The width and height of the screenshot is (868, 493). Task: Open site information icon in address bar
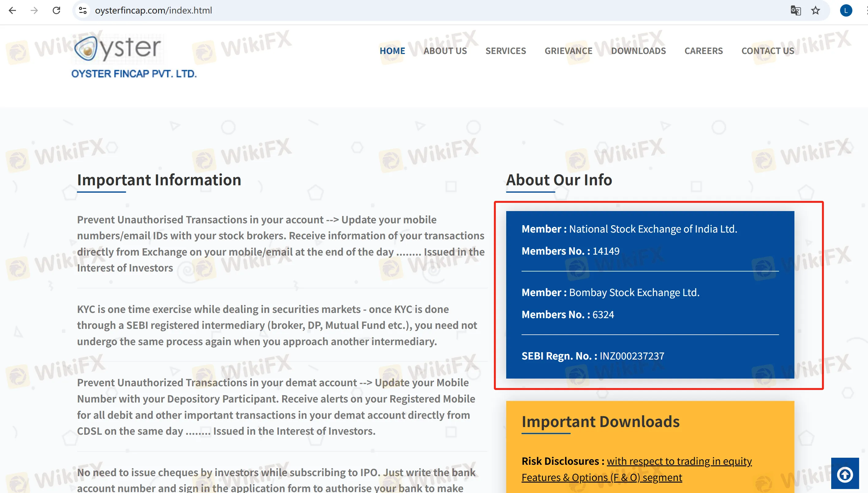(x=83, y=10)
